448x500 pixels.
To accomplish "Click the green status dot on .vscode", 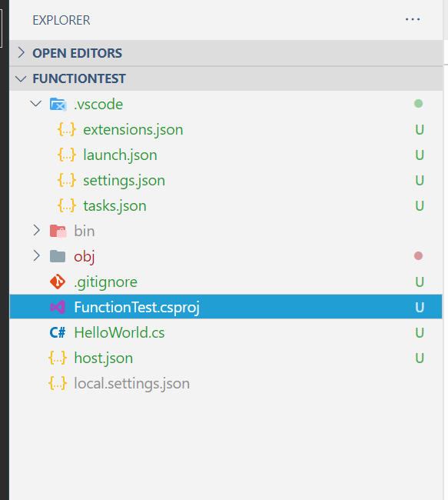I will click(418, 104).
